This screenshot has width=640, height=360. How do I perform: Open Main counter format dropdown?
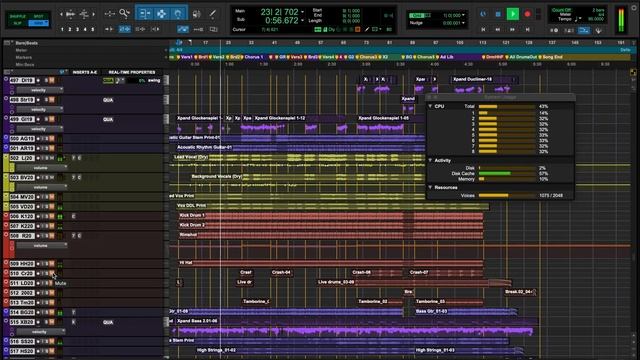coord(302,12)
